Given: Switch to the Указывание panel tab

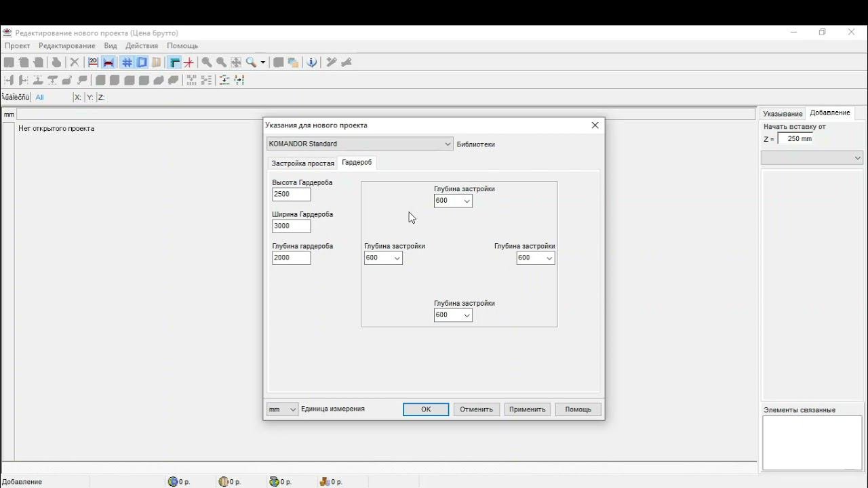Looking at the screenshot, I should click(x=783, y=114).
